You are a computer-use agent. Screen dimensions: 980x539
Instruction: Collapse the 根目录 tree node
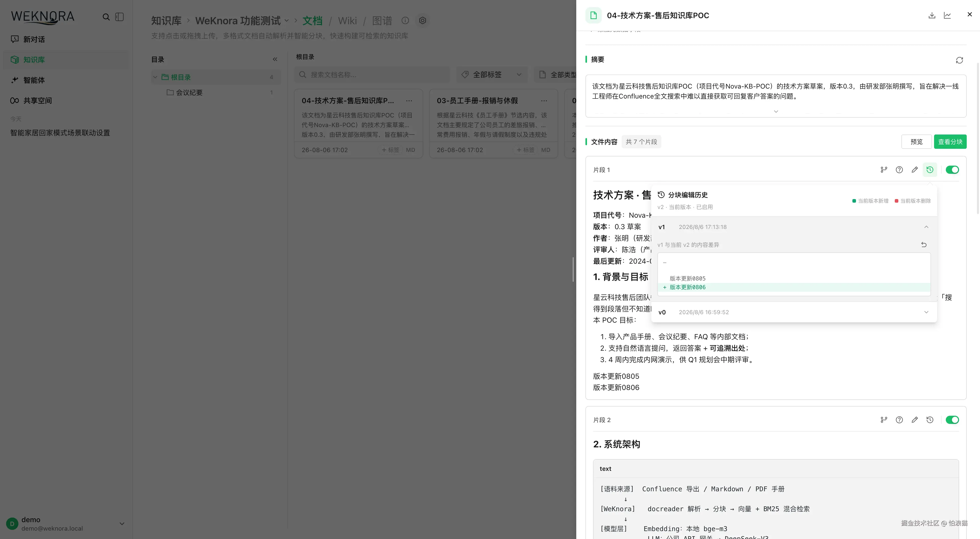click(155, 77)
